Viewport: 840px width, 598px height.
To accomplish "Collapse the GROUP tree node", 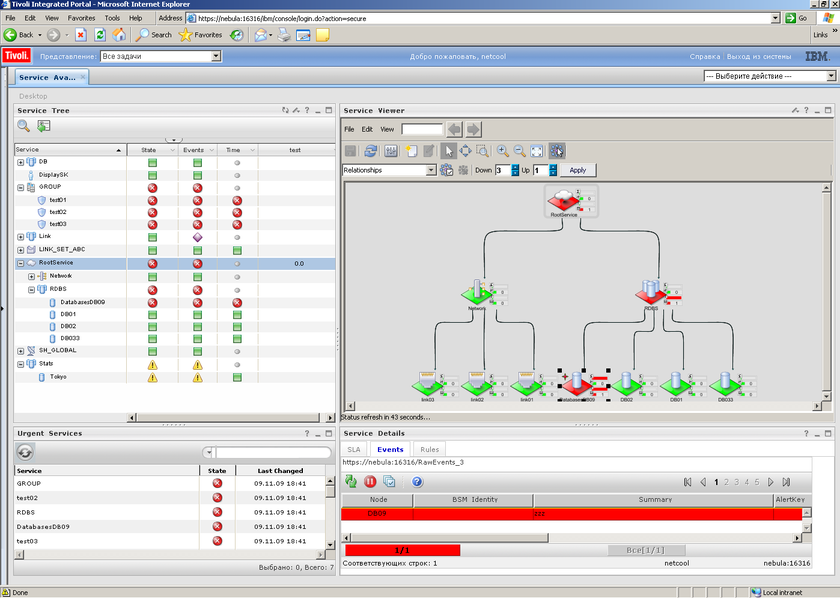I will coord(20,187).
